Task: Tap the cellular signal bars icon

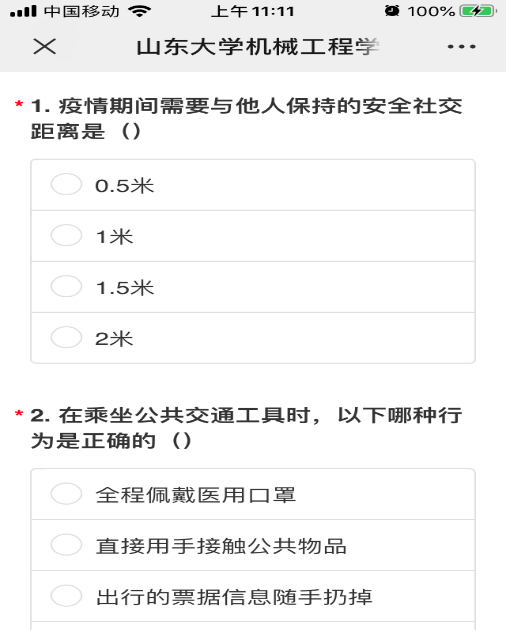Action: (x=23, y=11)
